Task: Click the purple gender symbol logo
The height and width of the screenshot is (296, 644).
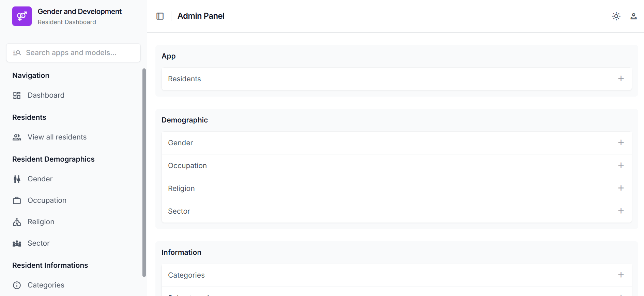Action: click(x=22, y=16)
